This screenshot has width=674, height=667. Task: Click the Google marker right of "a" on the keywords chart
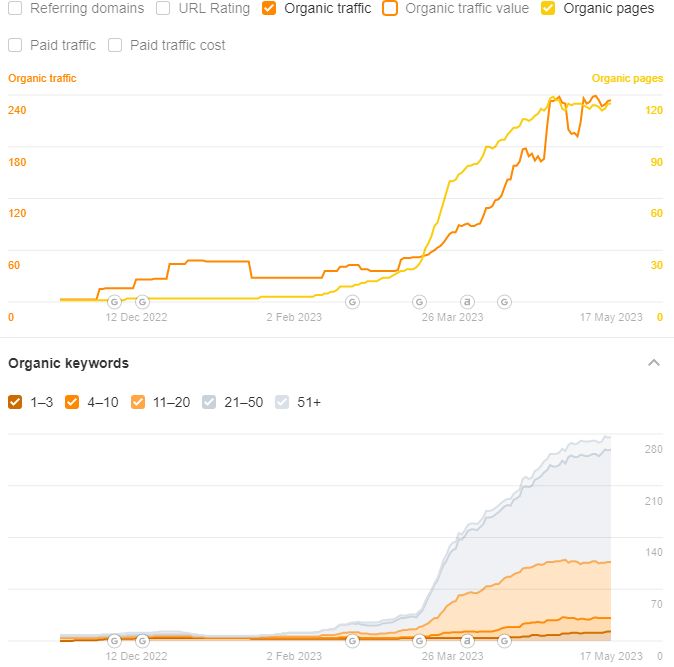pos(504,640)
